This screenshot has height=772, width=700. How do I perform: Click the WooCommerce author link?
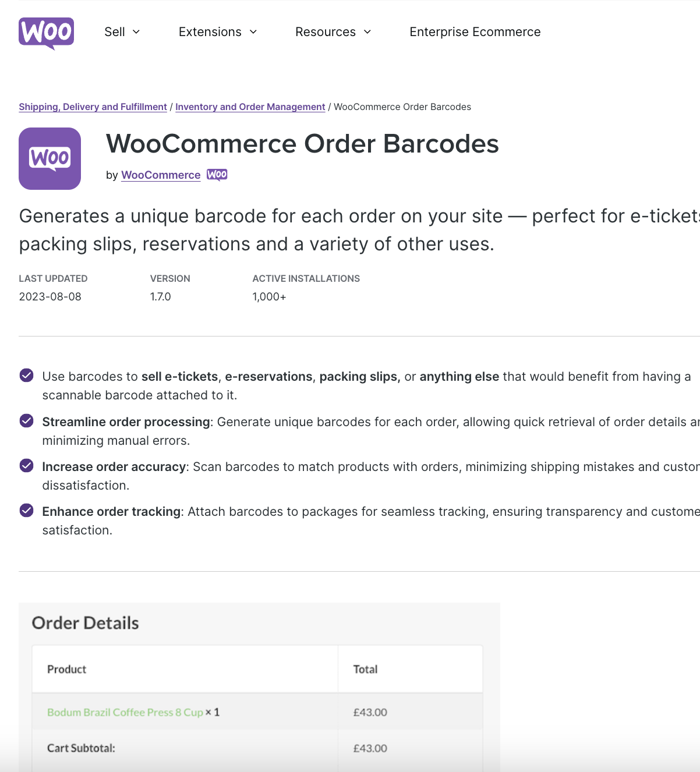click(x=161, y=175)
